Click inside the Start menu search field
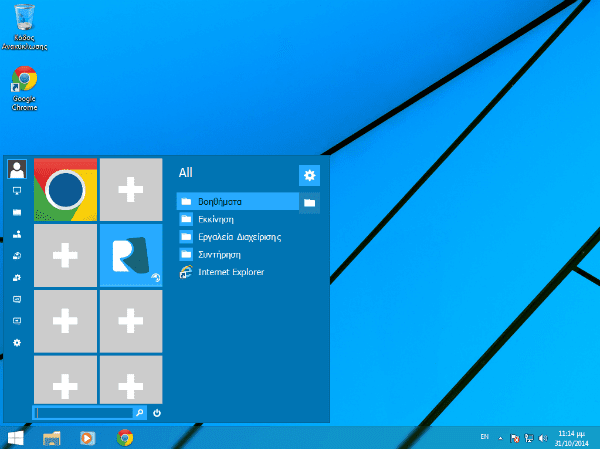The image size is (600, 449). click(x=84, y=412)
